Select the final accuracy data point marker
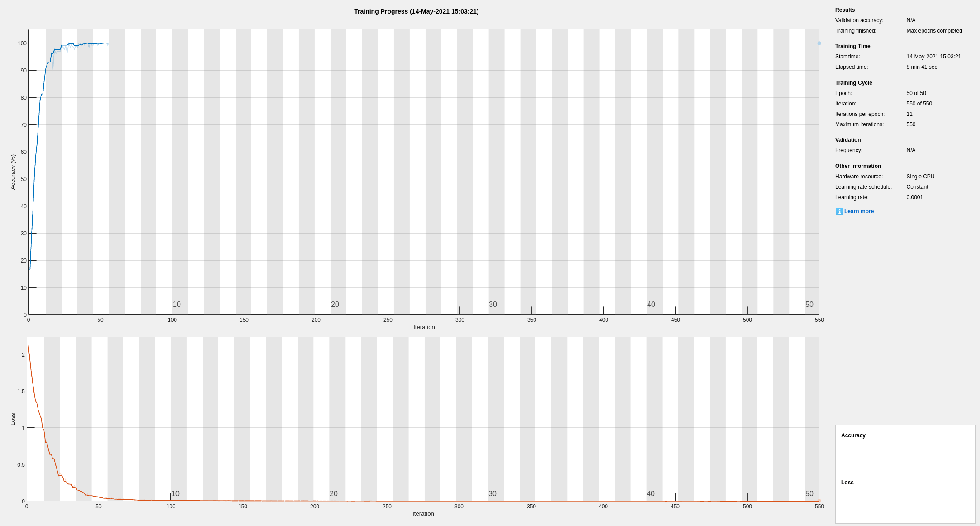980x526 pixels. (x=819, y=43)
